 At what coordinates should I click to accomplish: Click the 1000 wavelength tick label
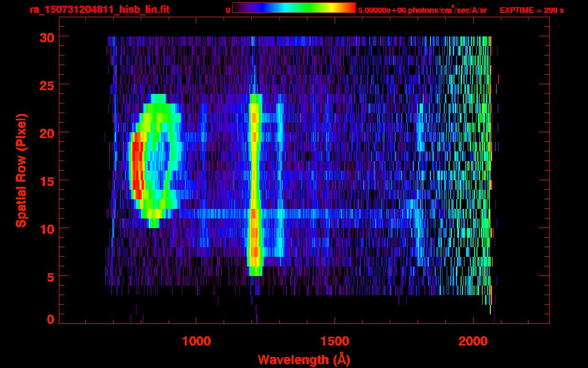(196, 341)
